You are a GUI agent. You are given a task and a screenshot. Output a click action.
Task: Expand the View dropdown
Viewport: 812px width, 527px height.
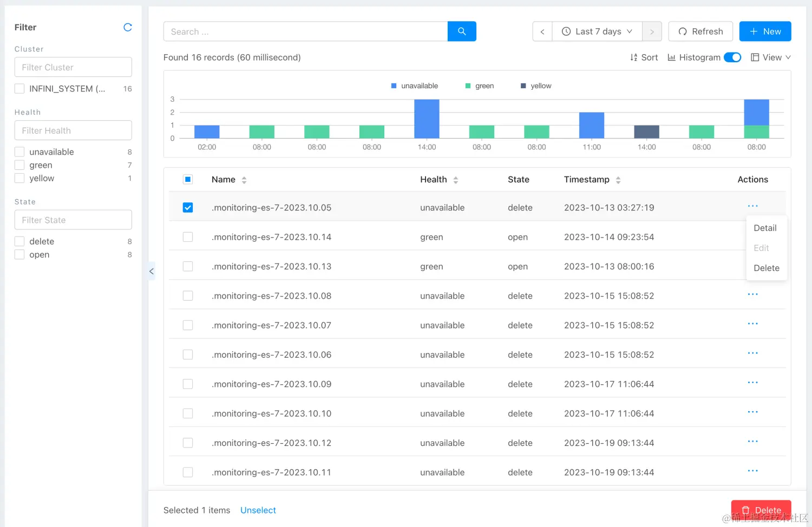[x=771, y=57]
